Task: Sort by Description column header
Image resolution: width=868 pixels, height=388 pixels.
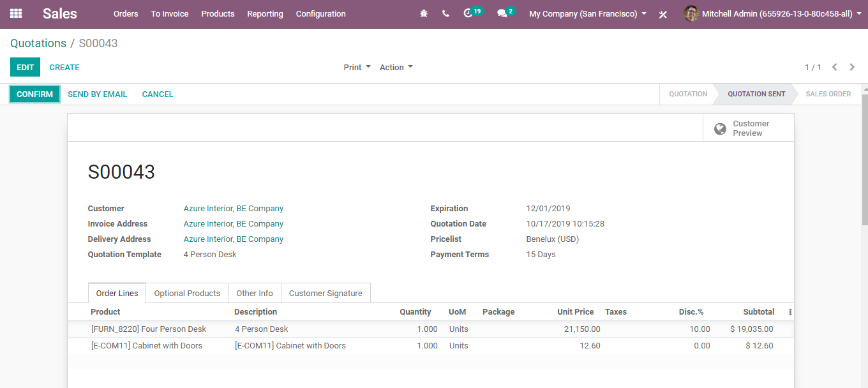Action: (255, 312)
